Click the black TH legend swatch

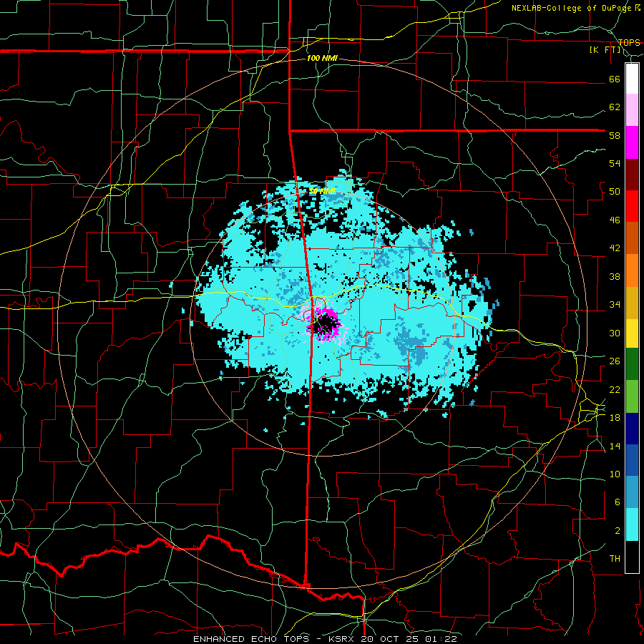632,557
